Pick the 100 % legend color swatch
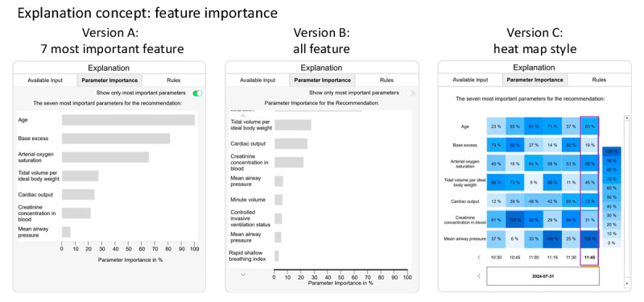Screen dimensions: 644x302 612,151
